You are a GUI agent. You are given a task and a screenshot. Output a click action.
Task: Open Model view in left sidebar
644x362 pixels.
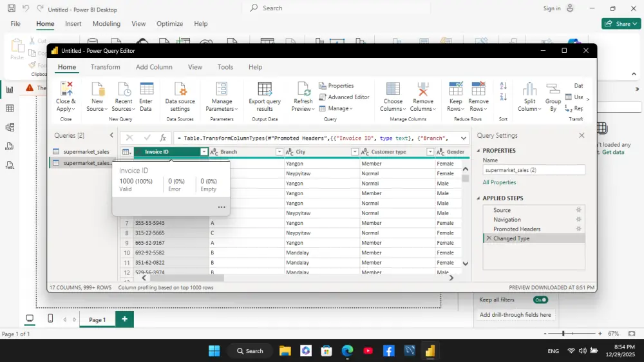coord(10,128)
